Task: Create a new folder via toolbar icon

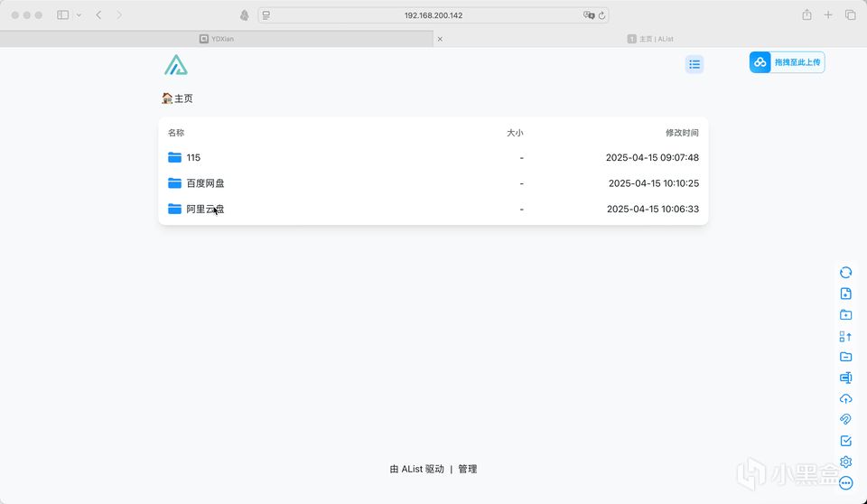Action: click(845, 314)
